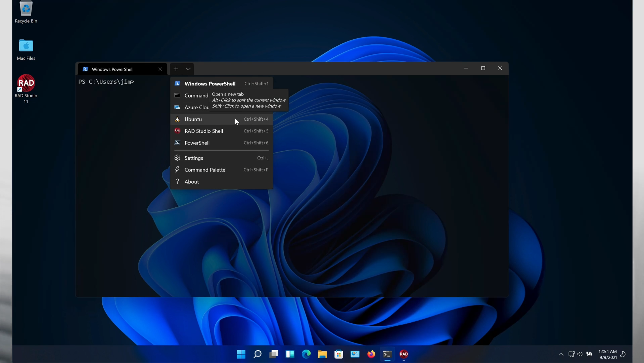This screenshot has height=363, width=644.
Task: Close the Windows PowerShell tab
Action: tap(160, 69)
